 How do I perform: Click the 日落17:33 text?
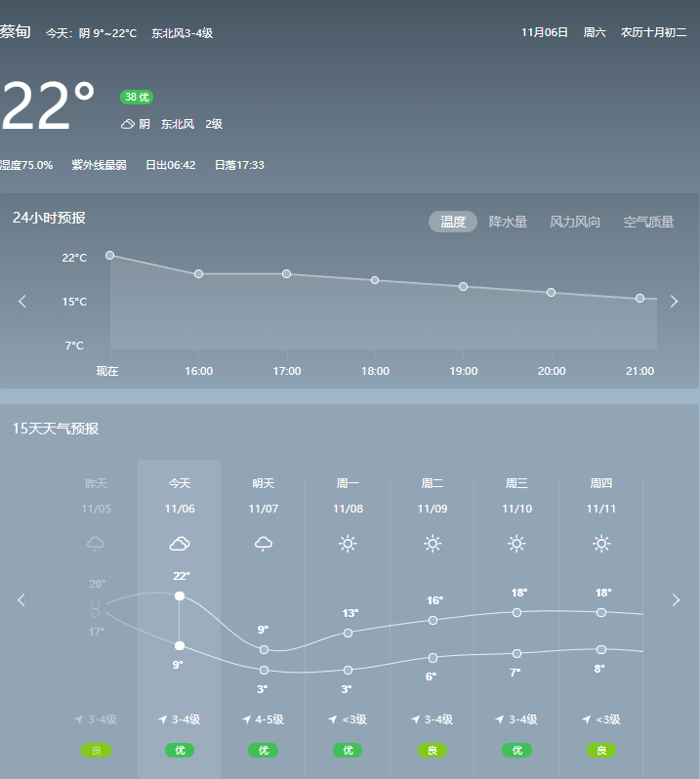tap(239, 165)
